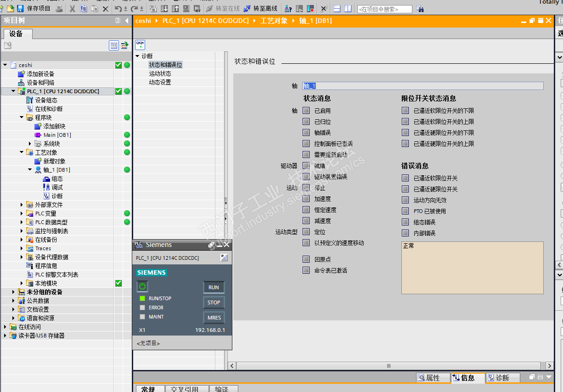Click MRES button in PLCSIM
The height and width of the screenshot is (392, 563).
coord(214,318)
